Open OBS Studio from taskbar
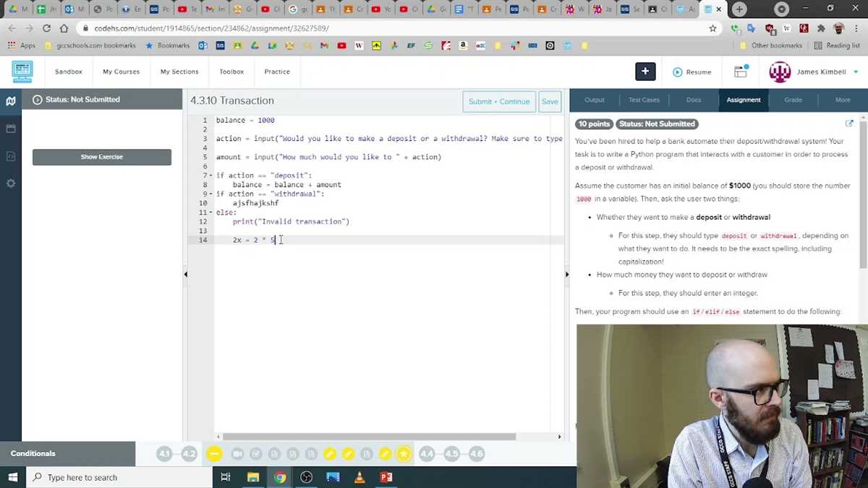The image size is (868, 488). pos(306,477)
